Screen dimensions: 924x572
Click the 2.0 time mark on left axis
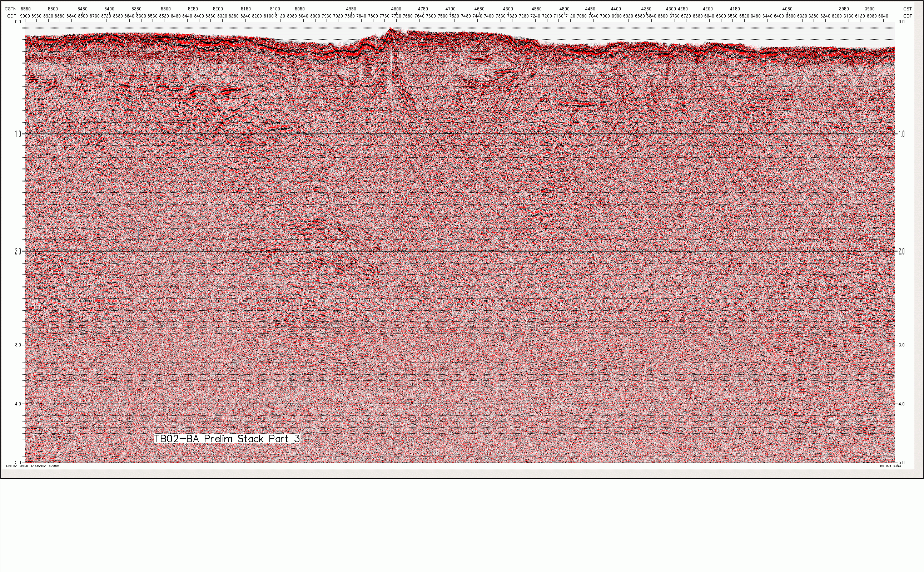point(18,251)
